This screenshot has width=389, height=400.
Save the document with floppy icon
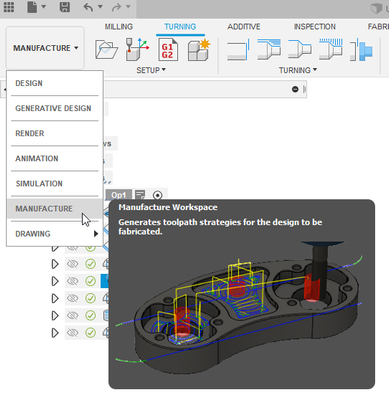point(65,7)
